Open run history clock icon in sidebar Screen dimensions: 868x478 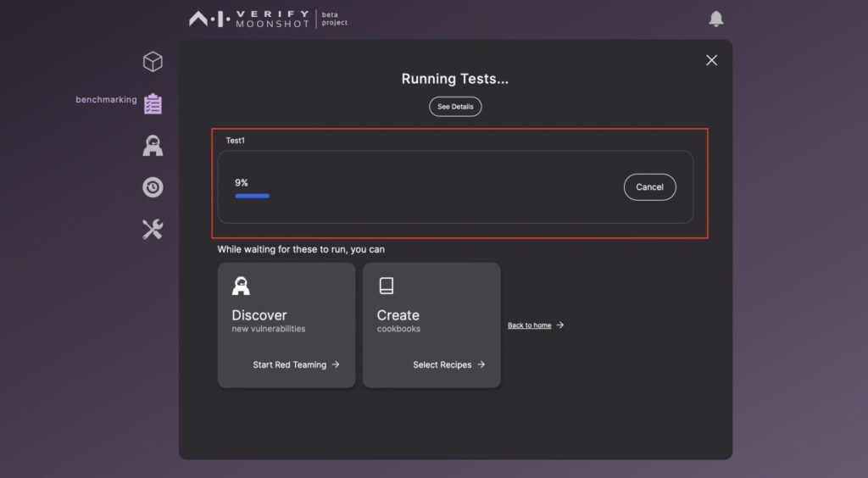click(153, 187)
